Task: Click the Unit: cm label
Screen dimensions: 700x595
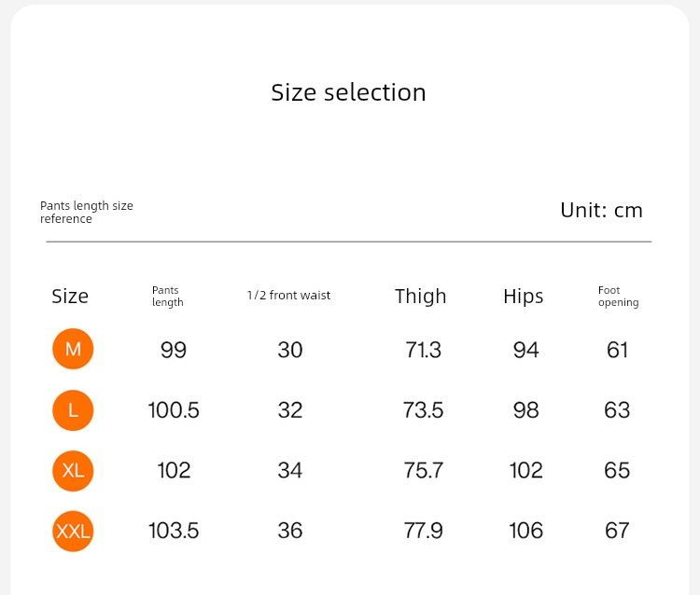Action: tap(601, 210)
